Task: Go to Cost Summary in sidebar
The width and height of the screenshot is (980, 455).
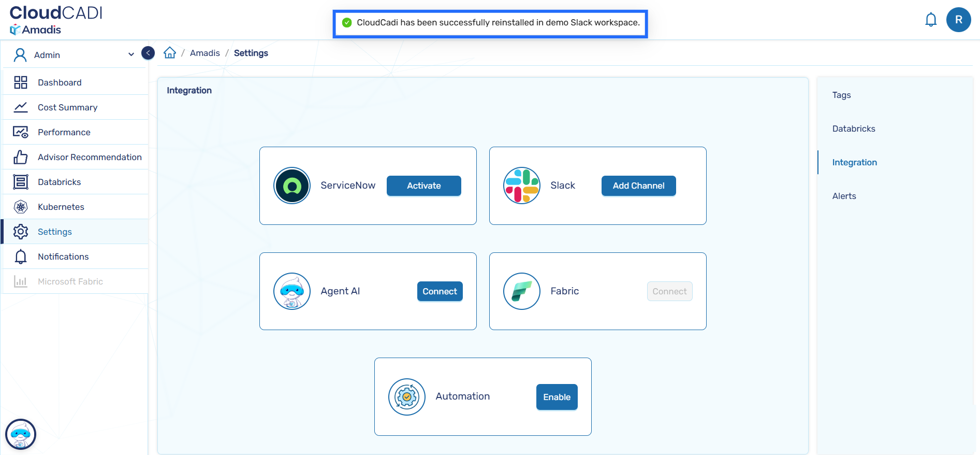Action: [x=67, y=107]
